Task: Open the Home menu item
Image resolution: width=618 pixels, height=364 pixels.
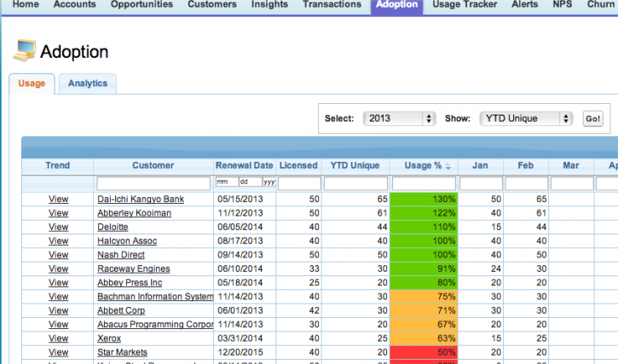Action: pos(26,4)
